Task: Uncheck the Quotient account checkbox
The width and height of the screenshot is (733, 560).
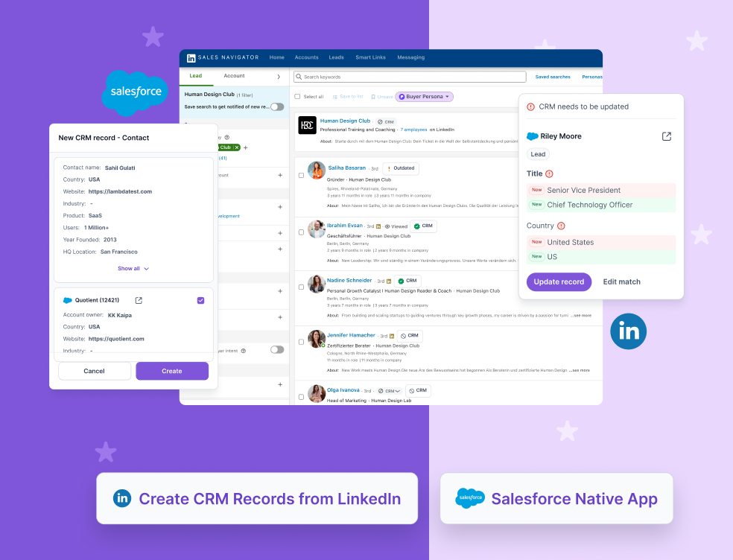Action: pos(200,300)
